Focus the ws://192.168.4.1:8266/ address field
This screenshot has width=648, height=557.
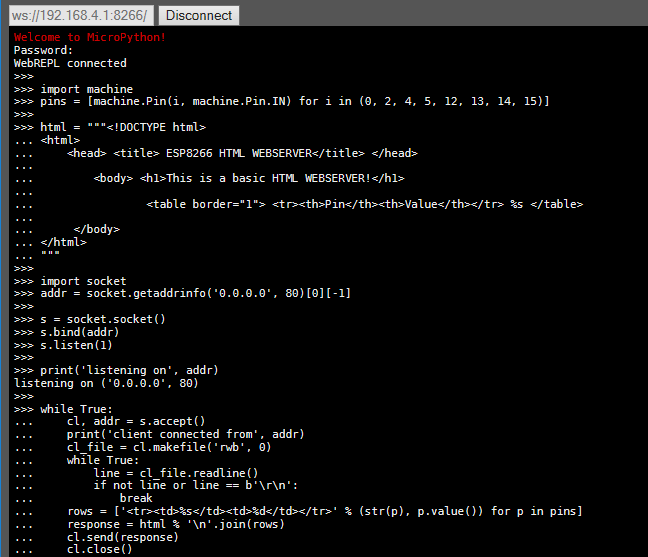[x=81, y=15]
